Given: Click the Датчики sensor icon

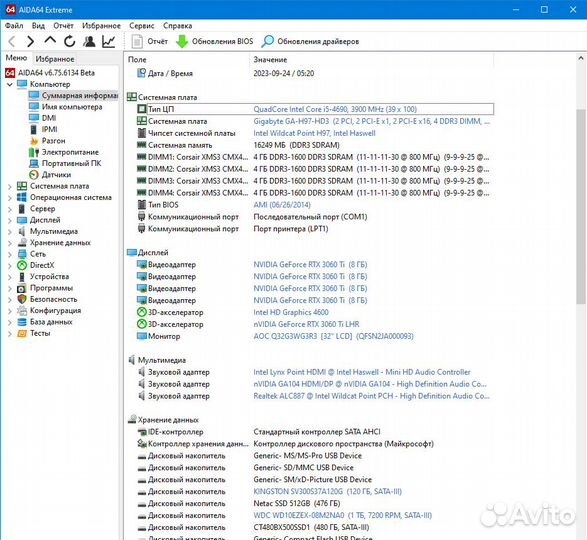Looking at the screenshot, I should (34, 175).
